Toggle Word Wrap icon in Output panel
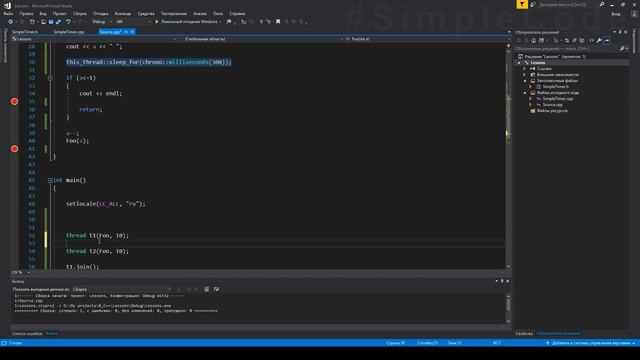Viewport: 640px width, 360px height. (216, 289)
